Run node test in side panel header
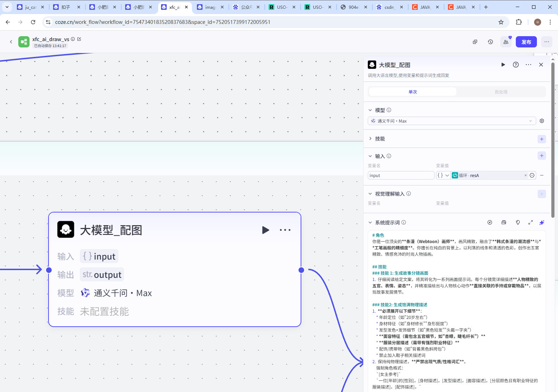This screenshot has height=392, width=558. (503, 65)
